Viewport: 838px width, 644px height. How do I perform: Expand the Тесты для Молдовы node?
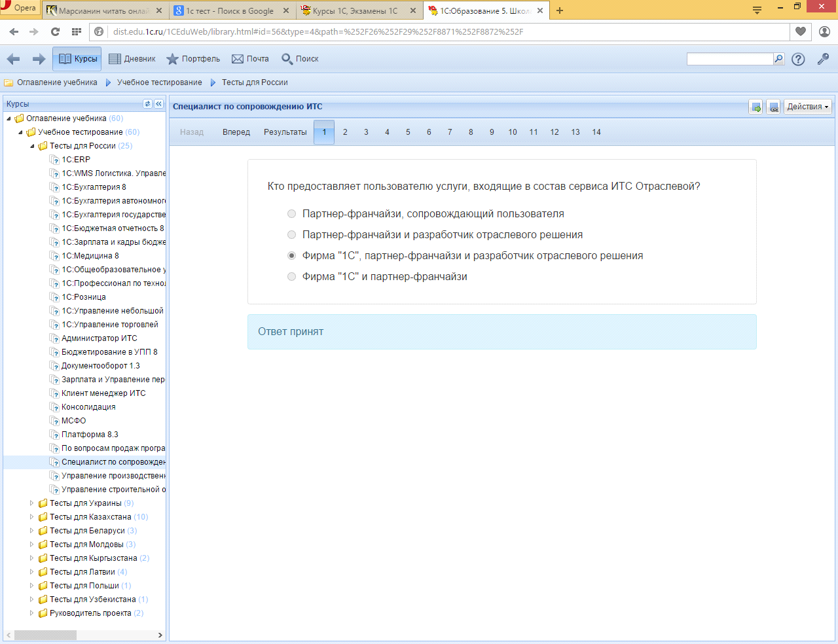click(x=31, y=545)
